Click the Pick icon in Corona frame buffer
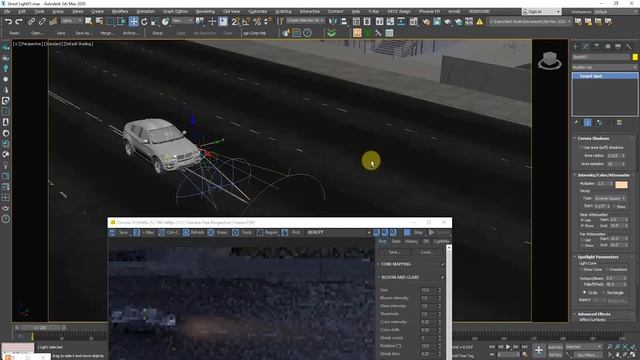Image resolution: width=640 pixels, height=360 pixels. (x=285, y=232)
